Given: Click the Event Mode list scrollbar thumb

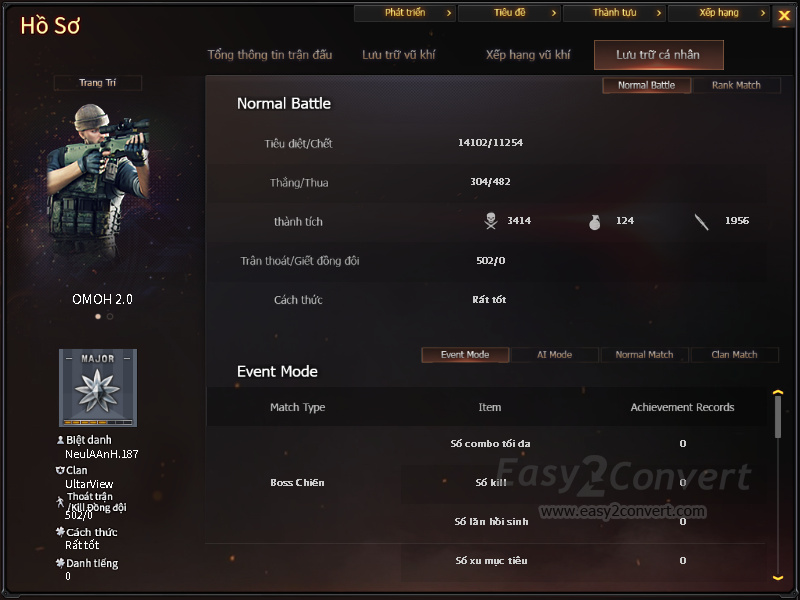Looking at the screenshot, I should point(778,417).
